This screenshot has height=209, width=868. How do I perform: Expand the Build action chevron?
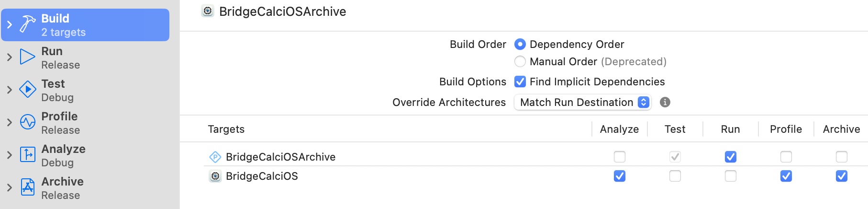(10, 24)
